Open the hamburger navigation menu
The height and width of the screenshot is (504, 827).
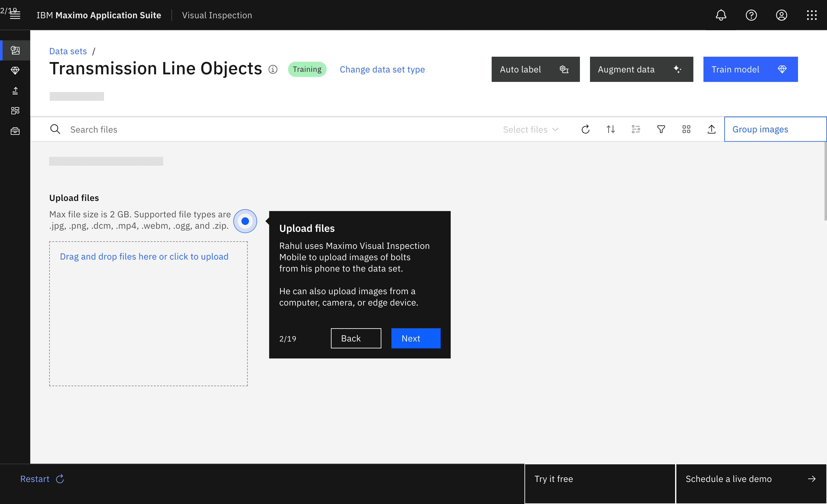point(15,15)
